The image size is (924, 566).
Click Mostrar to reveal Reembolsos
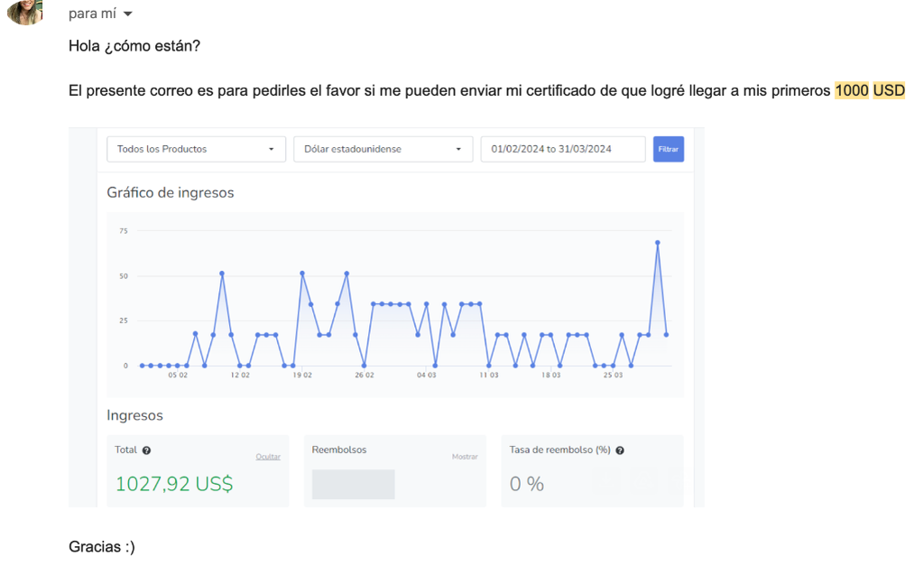pyautogui.click(x=465, y=457)
